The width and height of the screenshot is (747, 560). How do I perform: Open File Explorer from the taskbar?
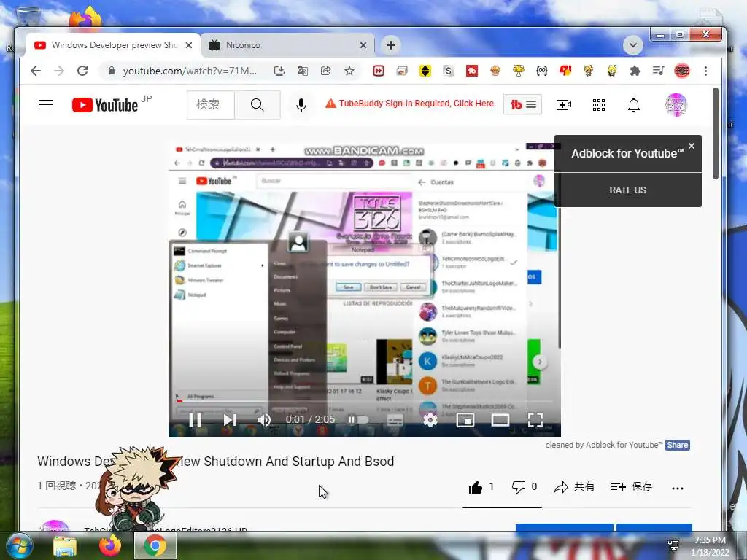pyautogui.click(x=65, y=545)
